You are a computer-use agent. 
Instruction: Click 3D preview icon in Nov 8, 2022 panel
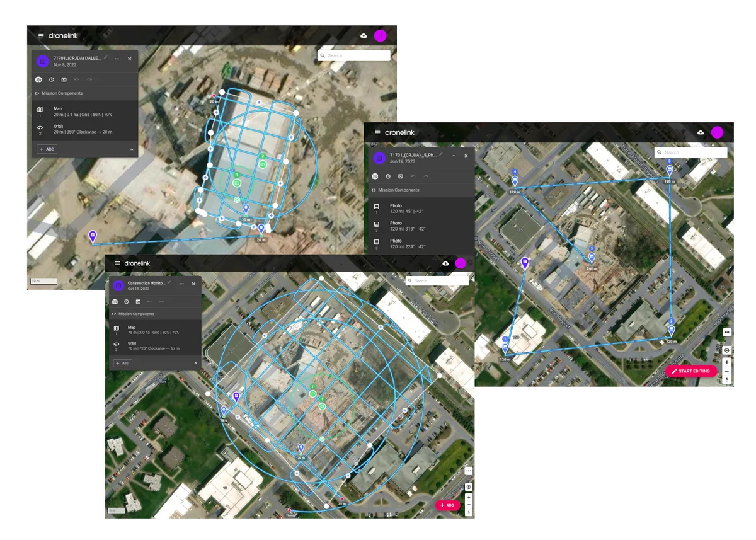tap(38, 79)
